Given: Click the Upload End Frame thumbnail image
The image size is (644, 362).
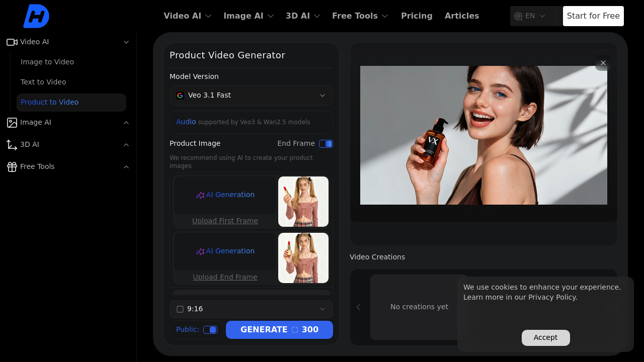Looking at the screenshot, I should tap(303, 257).
